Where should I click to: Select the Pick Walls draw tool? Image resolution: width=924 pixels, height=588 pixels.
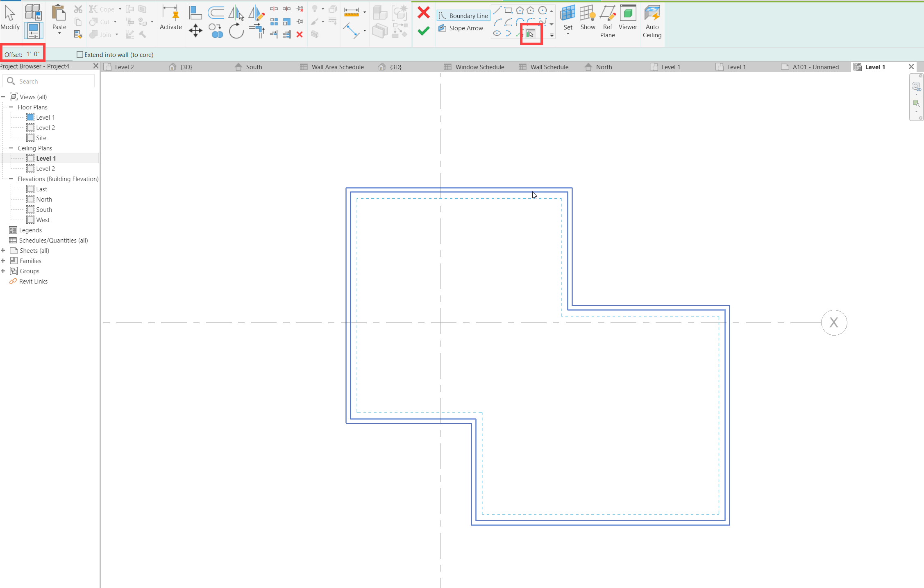coord(531,33)
